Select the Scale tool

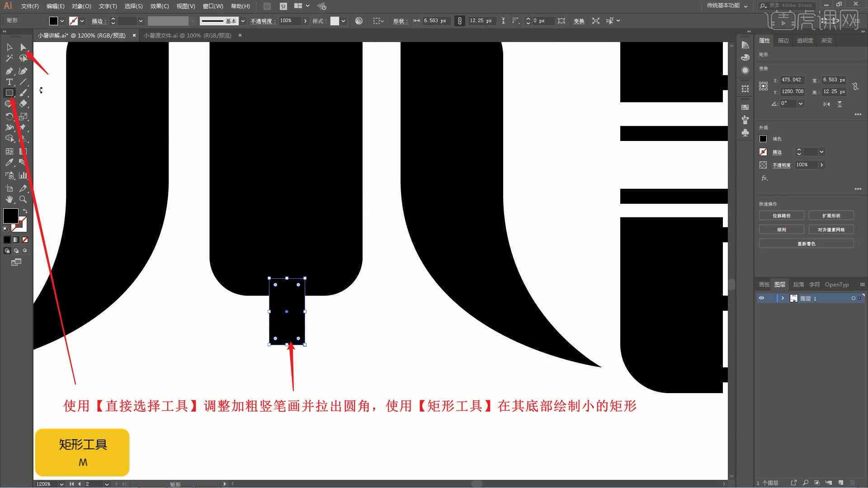click(23, 116)
